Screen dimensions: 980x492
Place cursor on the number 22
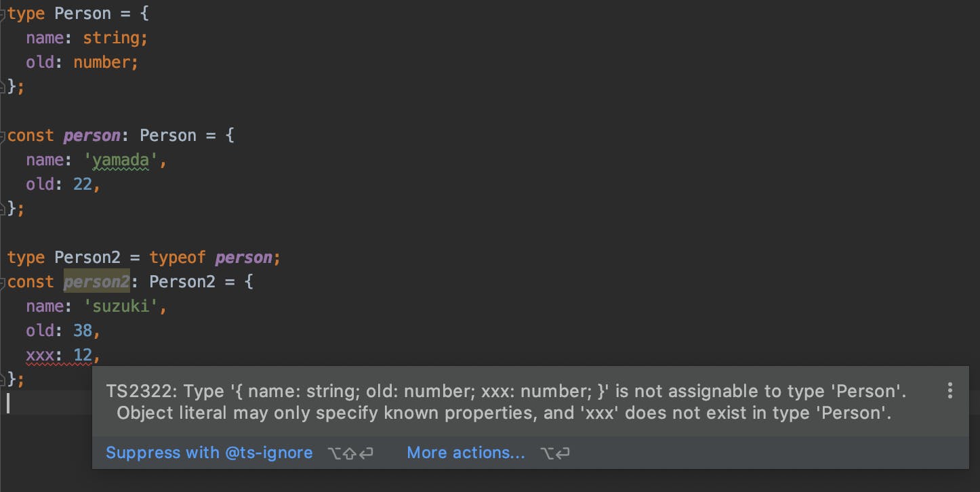(83, 184)
